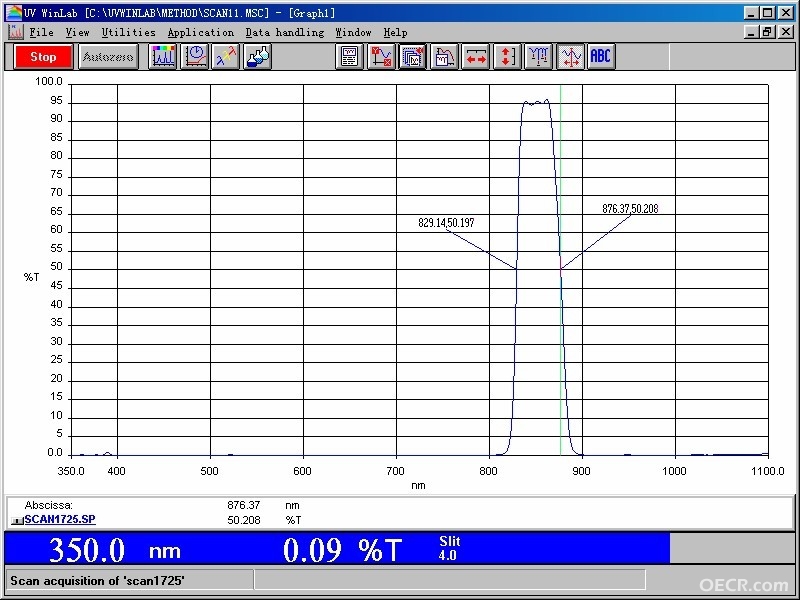Click the vertical expand red arrows icon
This screenshot has height=600, width=800.
click(x=507, y=56)
